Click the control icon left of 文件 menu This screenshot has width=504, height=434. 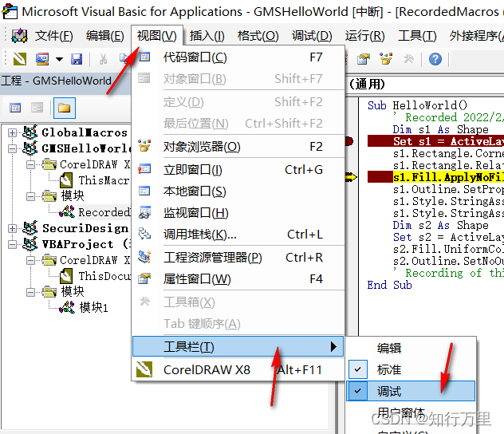(x=20, y=36)
